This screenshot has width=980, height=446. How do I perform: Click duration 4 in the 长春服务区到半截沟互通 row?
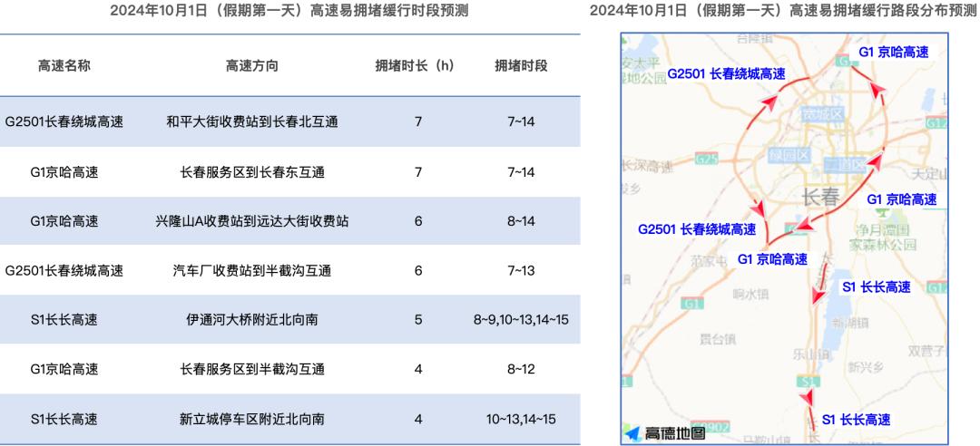(418, 369)
